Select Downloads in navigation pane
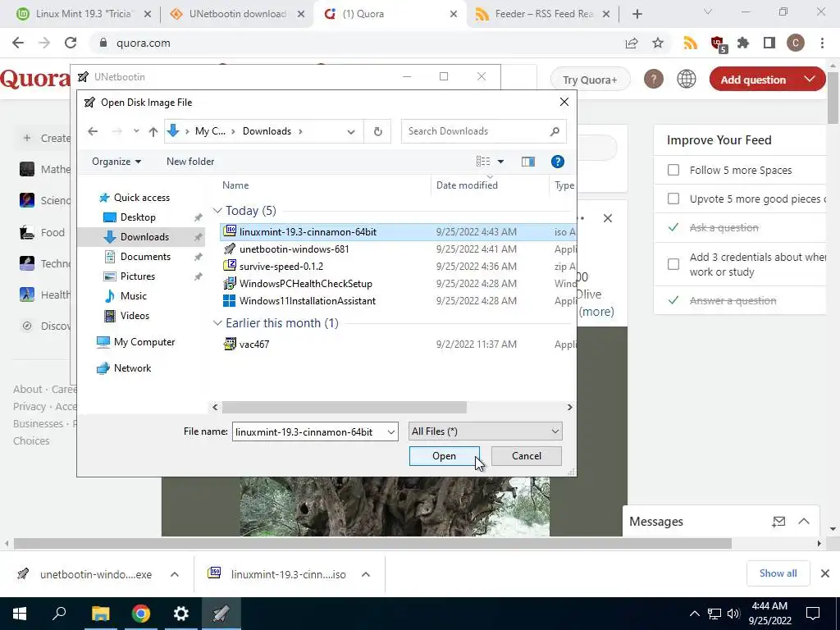This screenshot has width=840, height=630. tap(141, 237)
